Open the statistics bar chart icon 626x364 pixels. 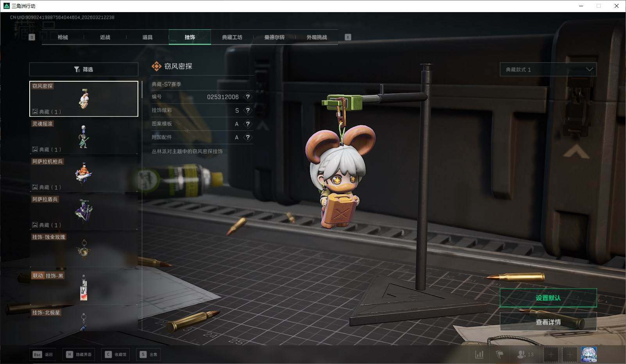point(479,354)
